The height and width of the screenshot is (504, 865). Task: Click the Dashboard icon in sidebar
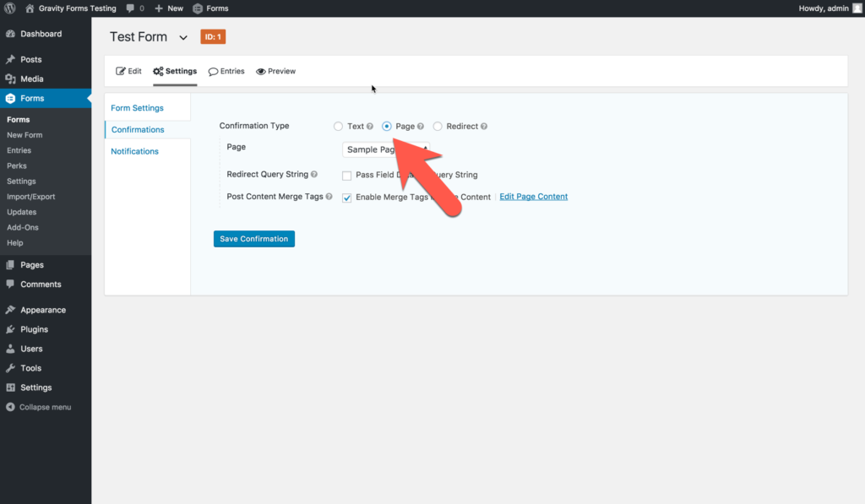pyautogui.click(x=12, y=34)
